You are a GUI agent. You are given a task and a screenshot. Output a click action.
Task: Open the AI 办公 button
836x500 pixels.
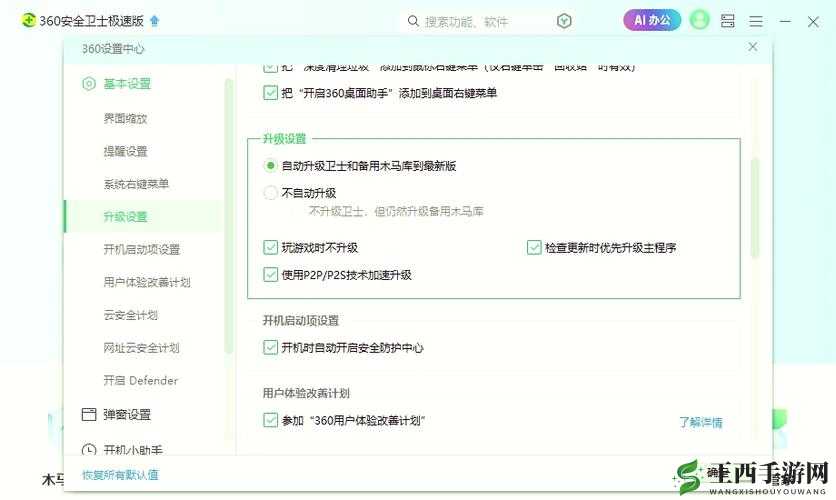coord(652,20)
